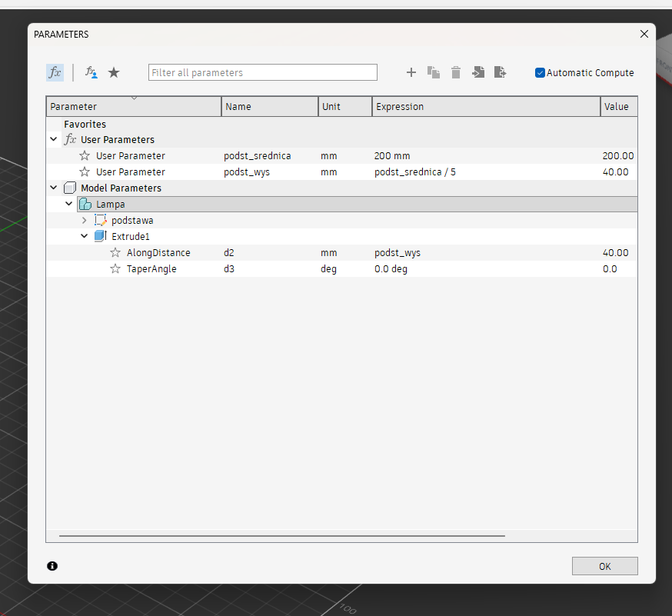Favorite the AlongDistance parameter star
The height and width of the screenshot is (616, 672).
coord(115,253)
